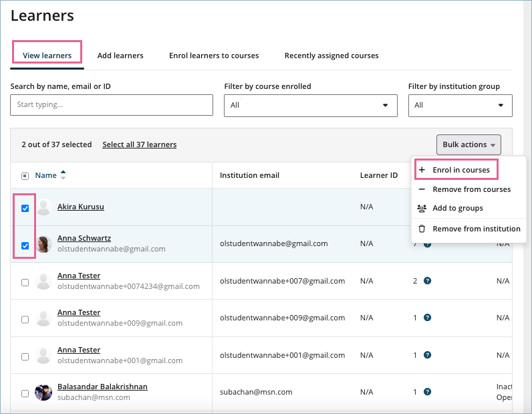
Task: Choose Remove from courses in menu
Action: pyautogui.click(x=471, y=189)
